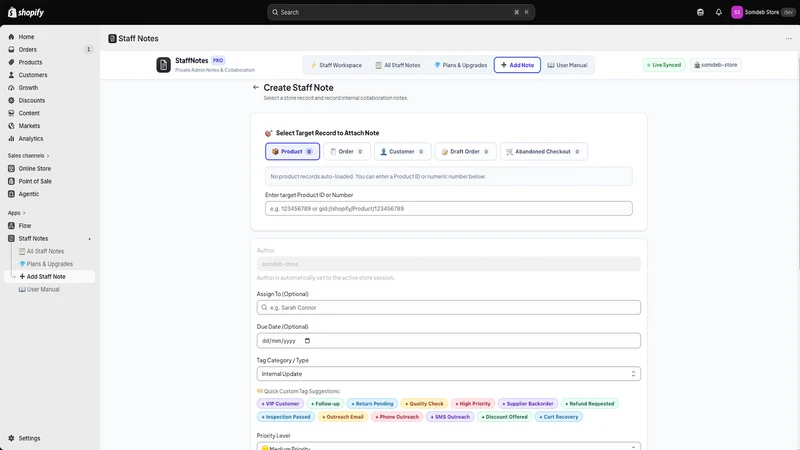Click the Staff Notes pin dot in sidebar

[89, 239]
